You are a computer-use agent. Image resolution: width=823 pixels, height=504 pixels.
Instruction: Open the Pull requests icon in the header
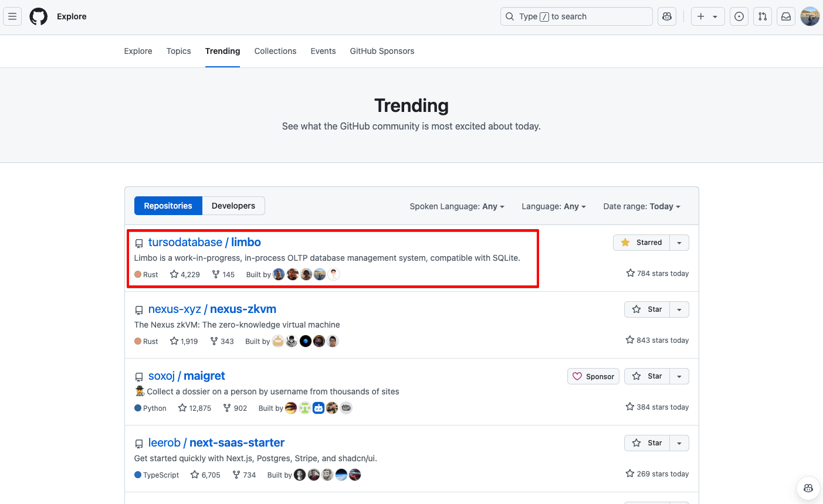[x=763, y=16]
